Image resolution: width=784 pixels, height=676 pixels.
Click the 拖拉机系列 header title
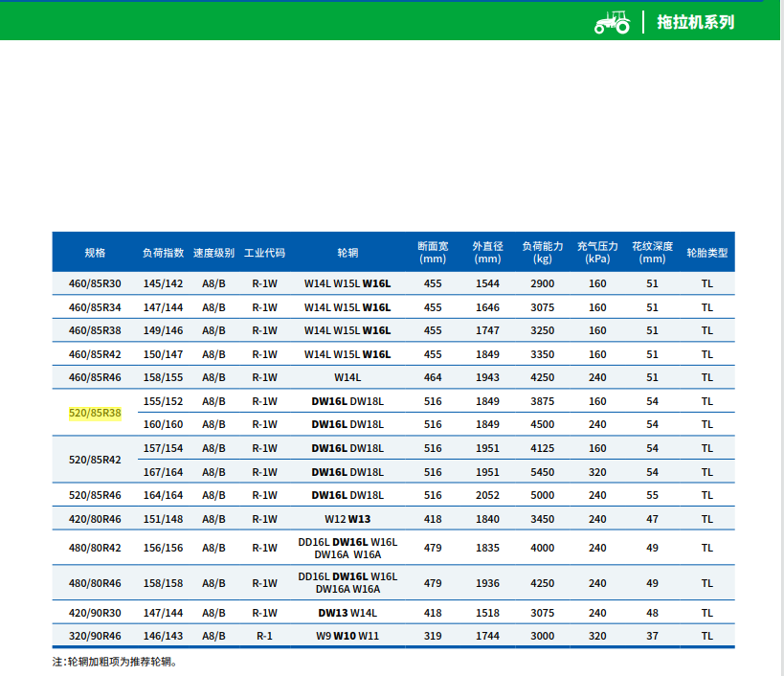[x=696, y=22]
